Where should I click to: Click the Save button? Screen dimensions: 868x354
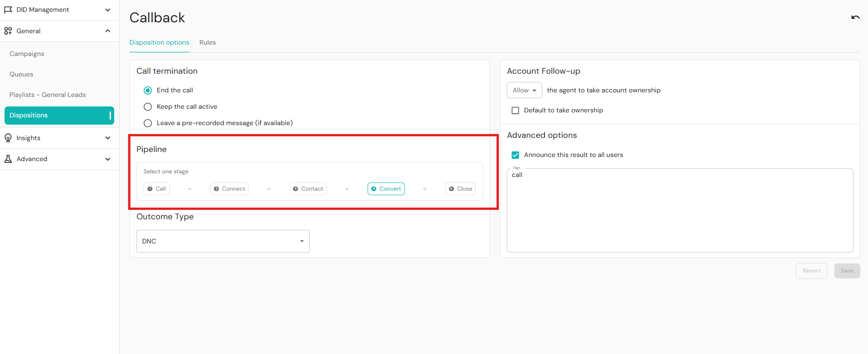tap(847, 271)
